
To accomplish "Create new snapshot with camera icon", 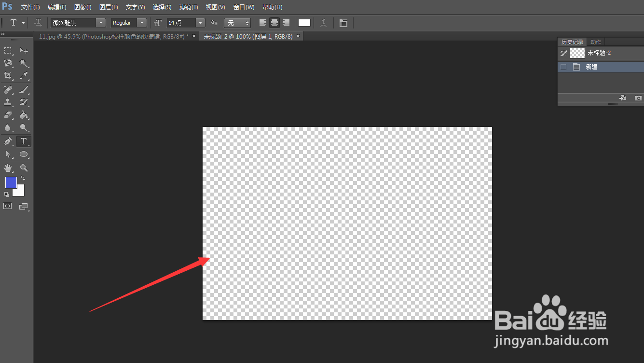I will (x=638, y=98).
